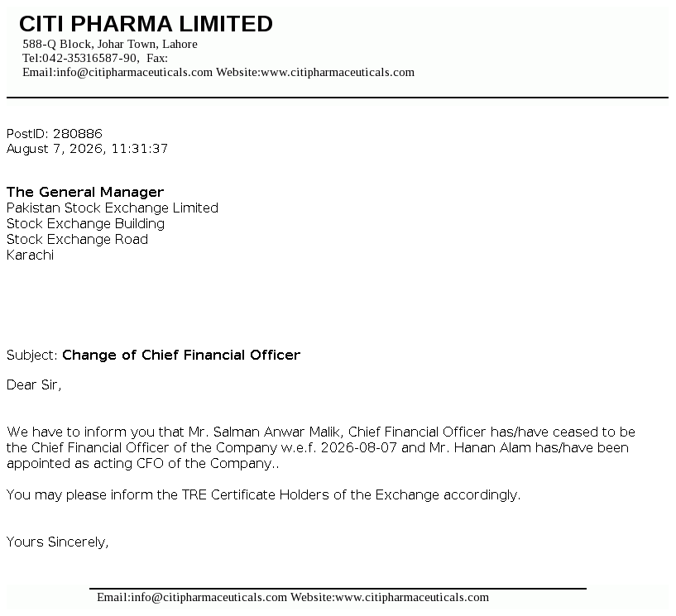Click the Yours Sincerely closing
Screen dimensions: 676x616
tap(57, 542)
